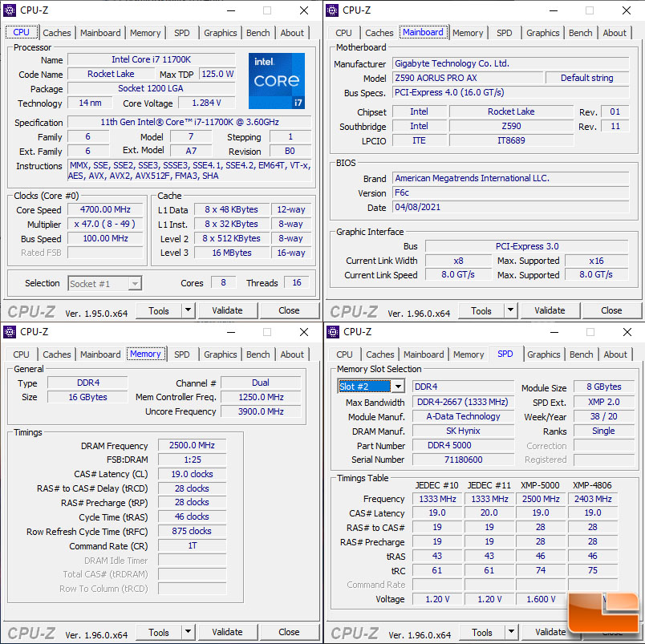The height and width of the screenshot is (644, 645).
Task: Switch to Caches tab in CPU window
Action: 57,33
